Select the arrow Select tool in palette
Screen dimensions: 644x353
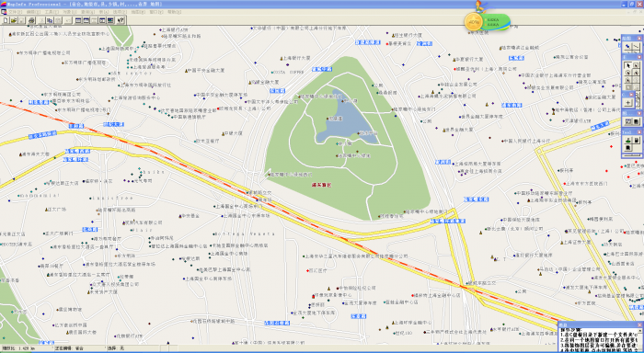click(628, 65)
